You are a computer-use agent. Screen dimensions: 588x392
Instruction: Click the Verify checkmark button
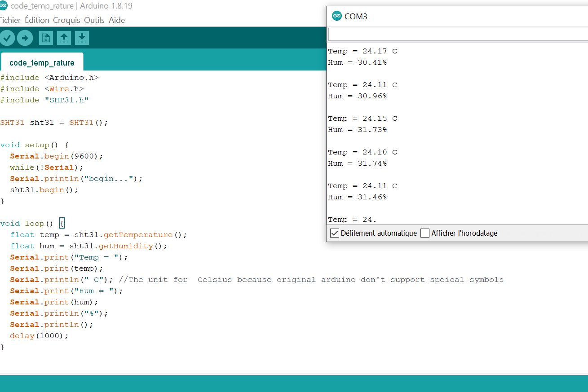pos(7,38)
